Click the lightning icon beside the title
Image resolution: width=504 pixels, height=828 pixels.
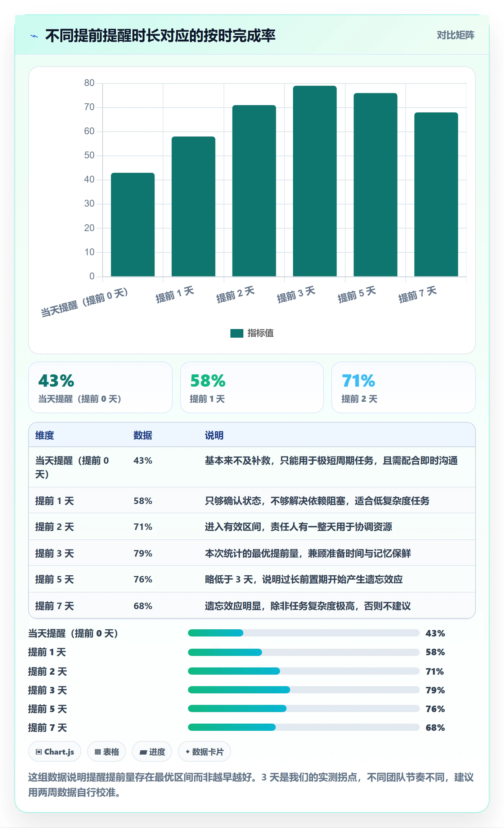[34, 36]
